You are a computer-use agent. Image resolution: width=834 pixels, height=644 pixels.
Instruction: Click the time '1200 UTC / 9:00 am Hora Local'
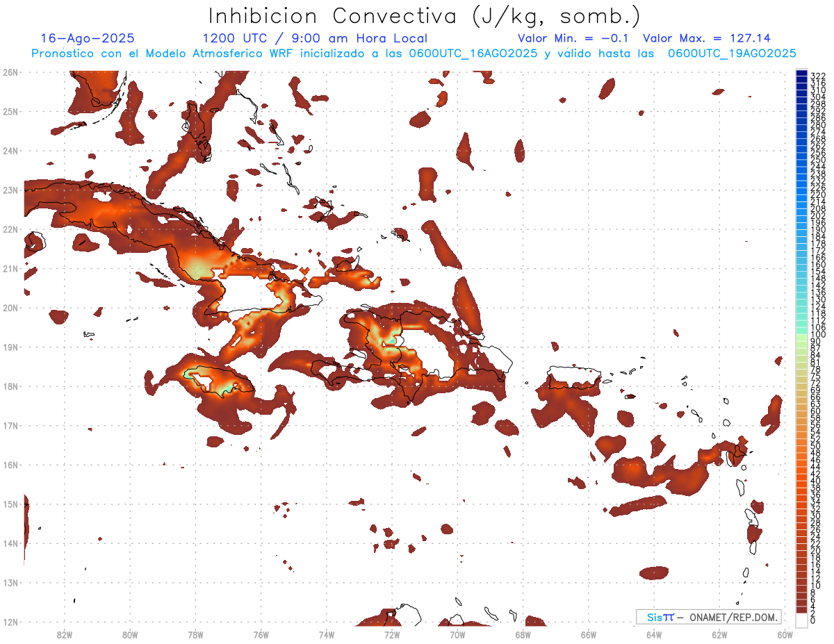315,38
